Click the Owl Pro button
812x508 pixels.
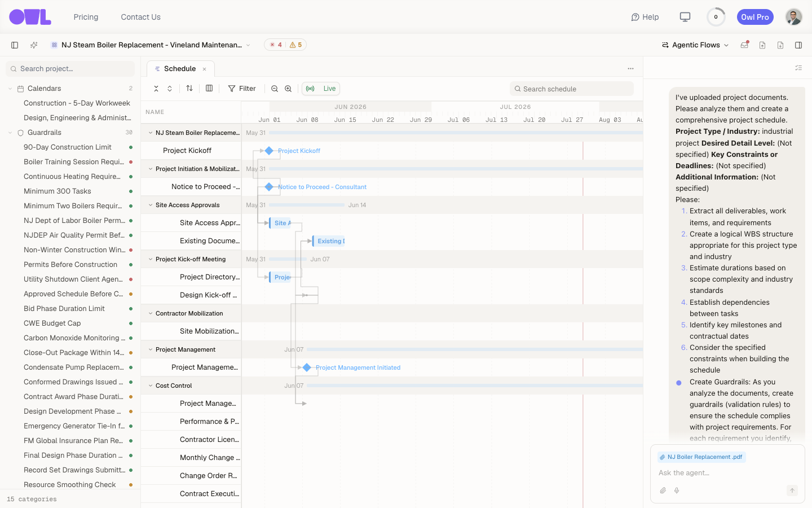755,17
